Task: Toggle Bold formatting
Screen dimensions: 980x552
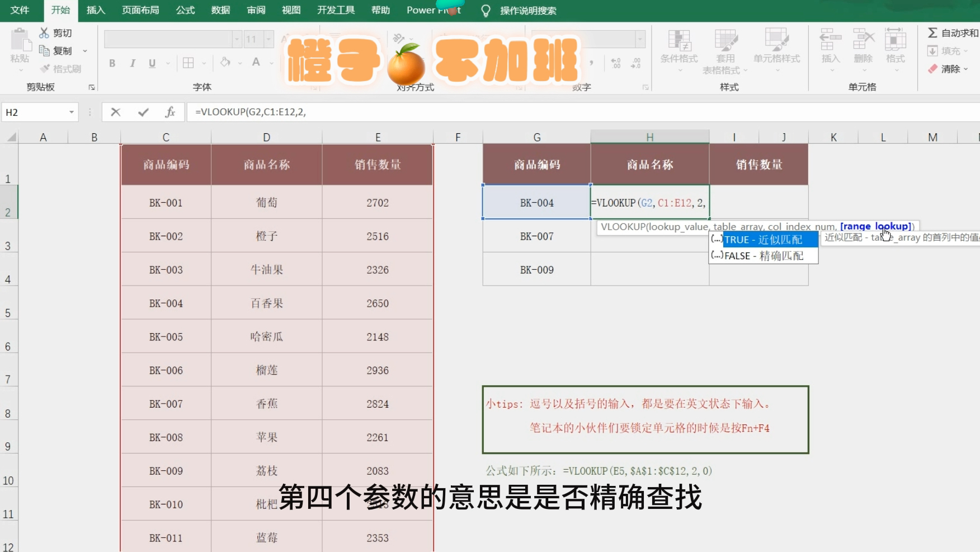Action: tap(112, 63)
